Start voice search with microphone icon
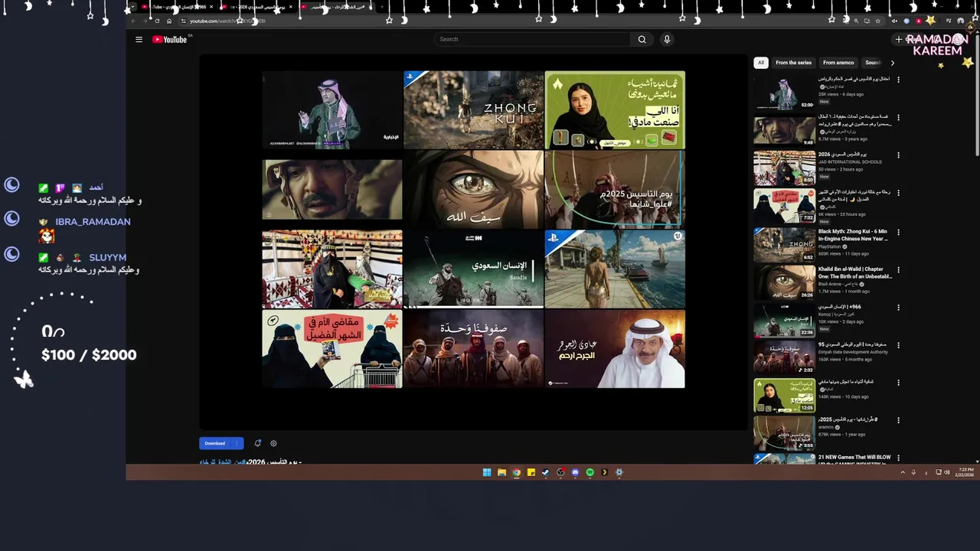The image size is (980, 551). 667,40
